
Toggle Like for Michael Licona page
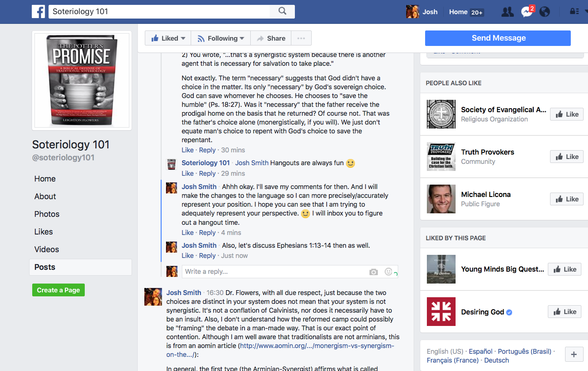[x=567, y=199]
